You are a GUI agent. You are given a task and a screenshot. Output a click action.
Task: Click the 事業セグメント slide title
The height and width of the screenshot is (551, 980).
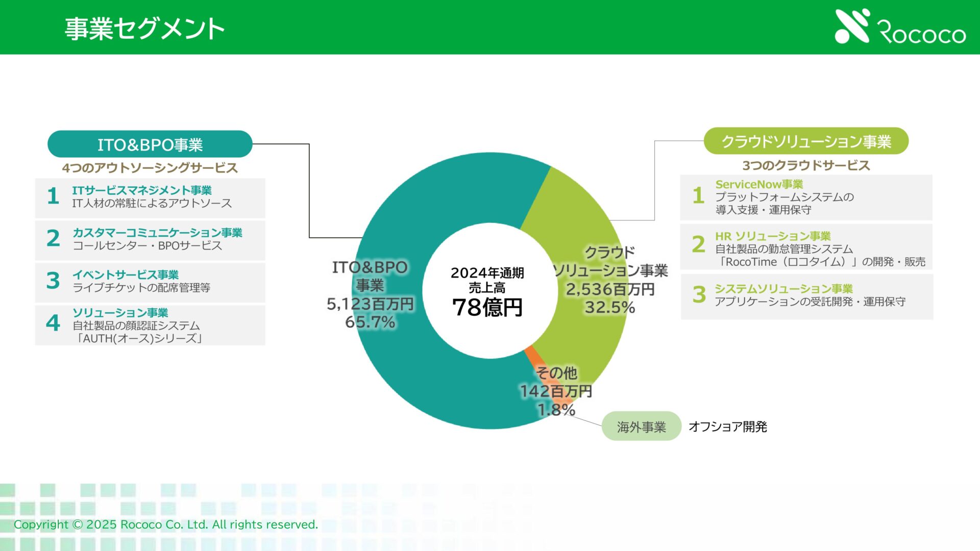pos(144,29)
